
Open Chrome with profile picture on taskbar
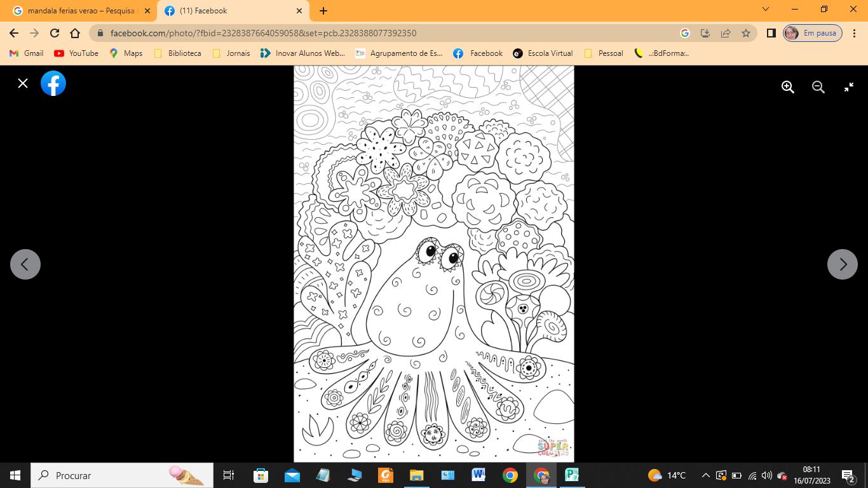point(541,475)
